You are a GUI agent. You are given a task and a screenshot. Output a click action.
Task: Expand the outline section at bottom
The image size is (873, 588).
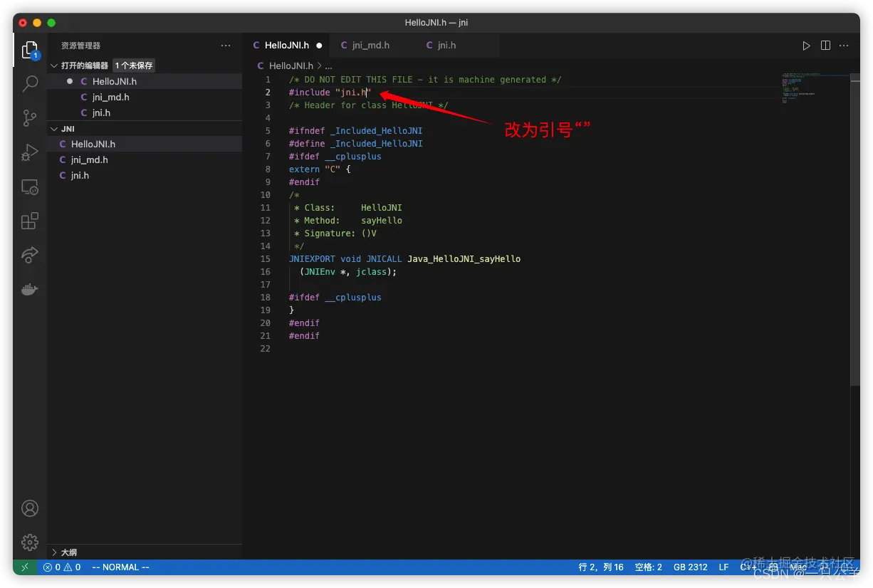click(x=54, y=552)
